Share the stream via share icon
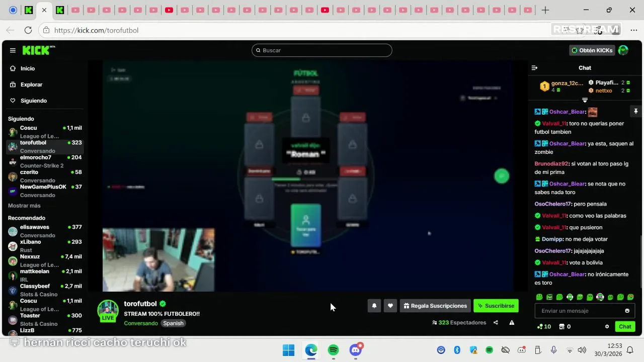Viewport: 644px width, 362px height. tap(496, 322)
